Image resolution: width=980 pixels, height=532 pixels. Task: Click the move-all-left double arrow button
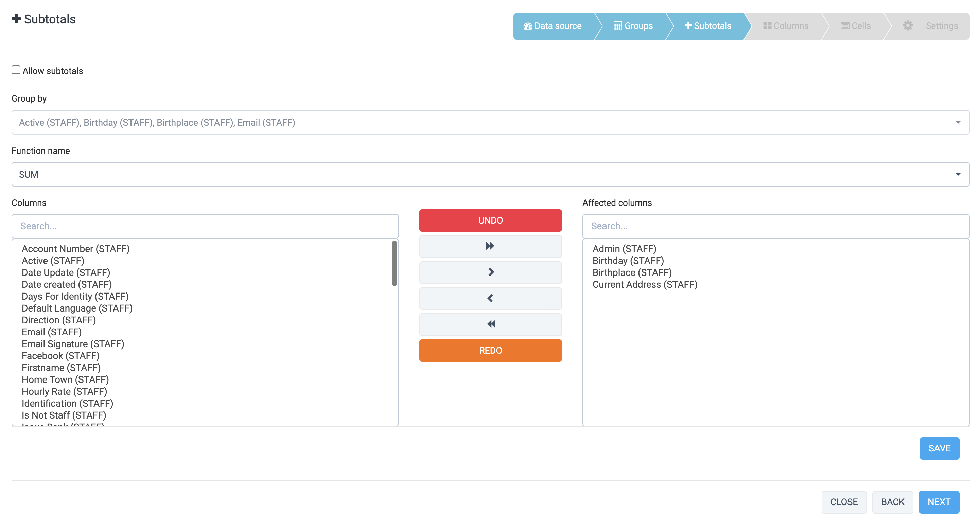pyautogui.click(x=490, y=324)
